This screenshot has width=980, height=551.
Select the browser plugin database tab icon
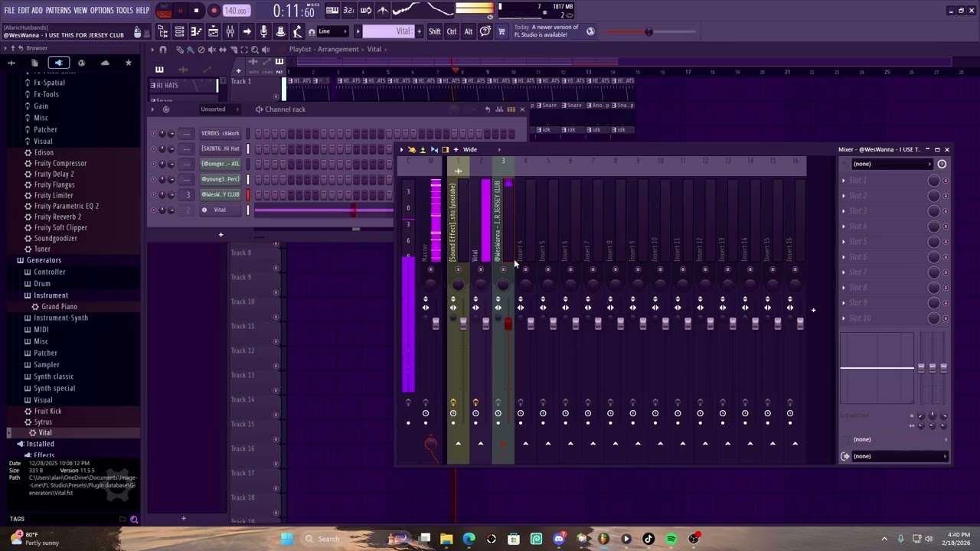click(x=59, y=63)
